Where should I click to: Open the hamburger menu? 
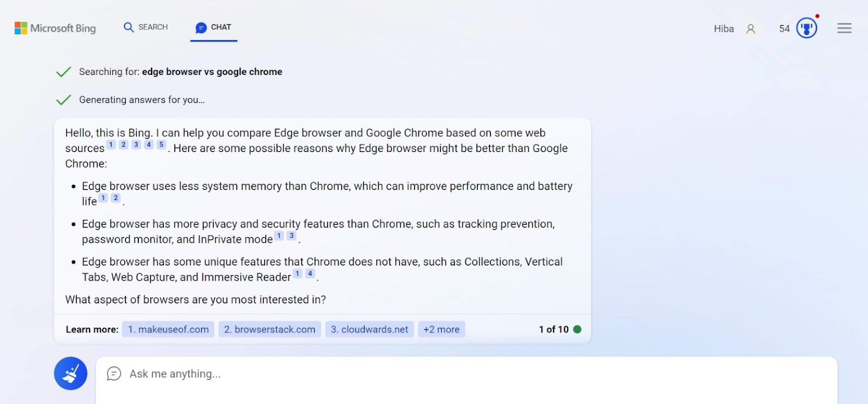tap(844, 28)
